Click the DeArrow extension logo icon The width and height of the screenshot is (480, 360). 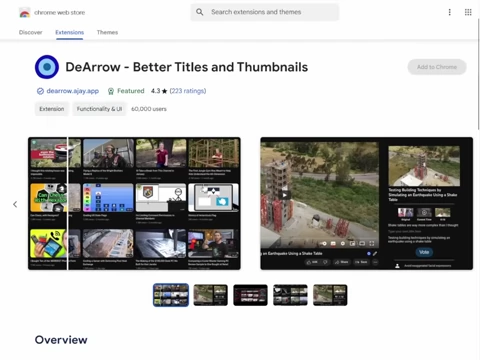pos(47,67)
